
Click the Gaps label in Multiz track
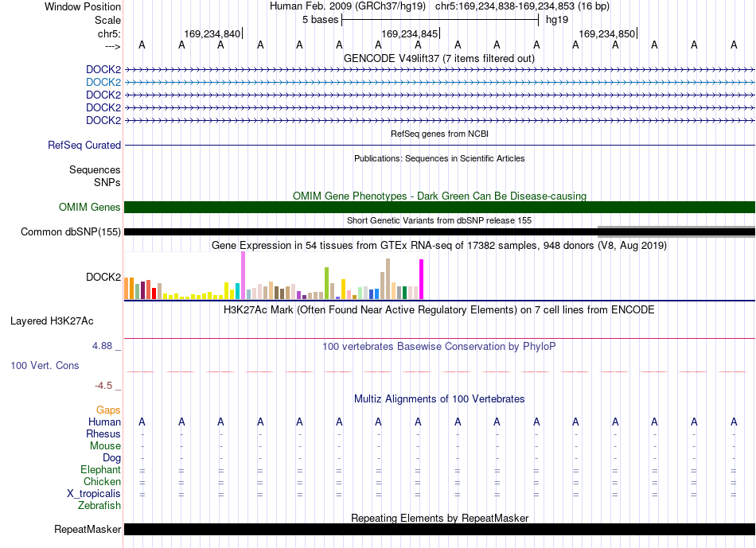108,410
